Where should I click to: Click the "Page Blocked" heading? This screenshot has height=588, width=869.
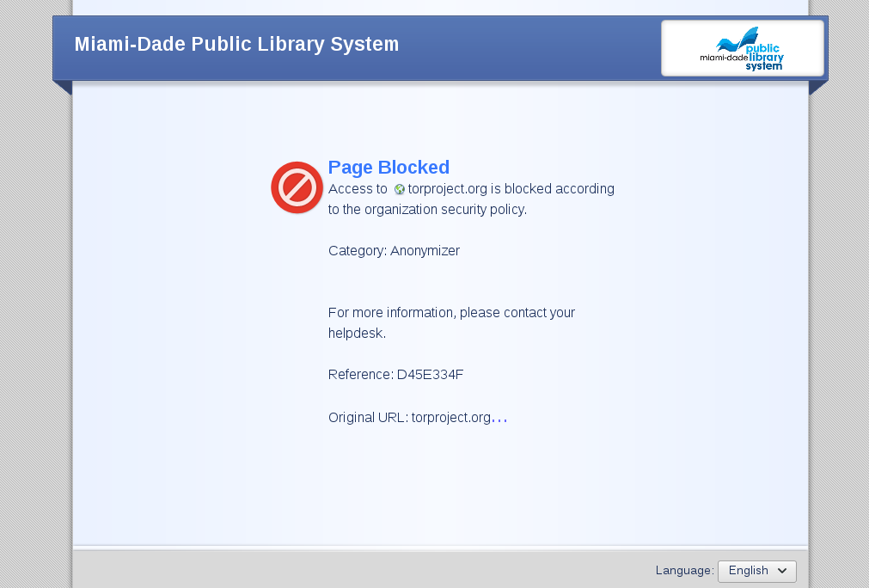coord(389,167)
